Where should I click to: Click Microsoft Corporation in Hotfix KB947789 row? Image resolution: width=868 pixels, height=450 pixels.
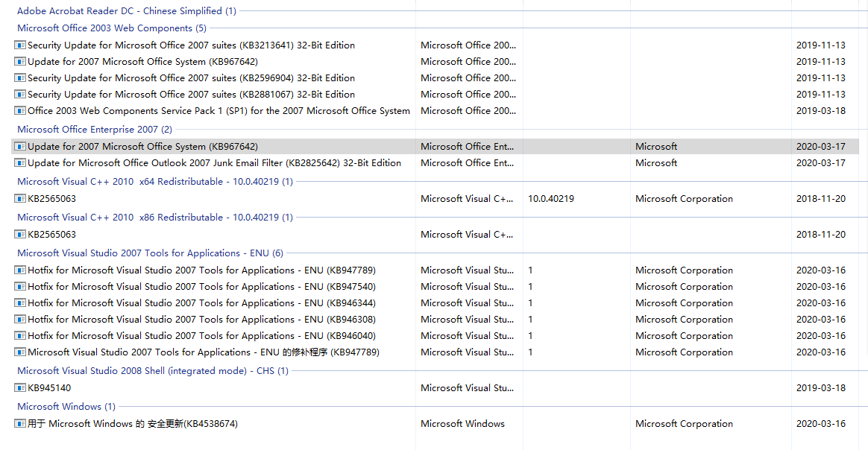click(x=684, y=270)
